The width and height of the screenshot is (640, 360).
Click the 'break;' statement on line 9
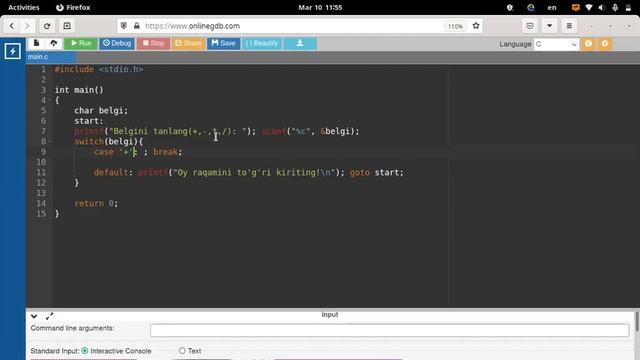point(167,152)
